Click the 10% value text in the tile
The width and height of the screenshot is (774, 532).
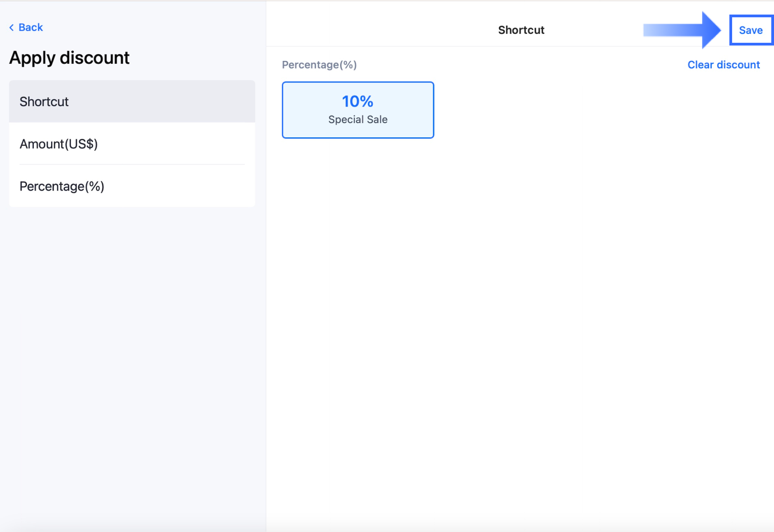tap(357, 101)
